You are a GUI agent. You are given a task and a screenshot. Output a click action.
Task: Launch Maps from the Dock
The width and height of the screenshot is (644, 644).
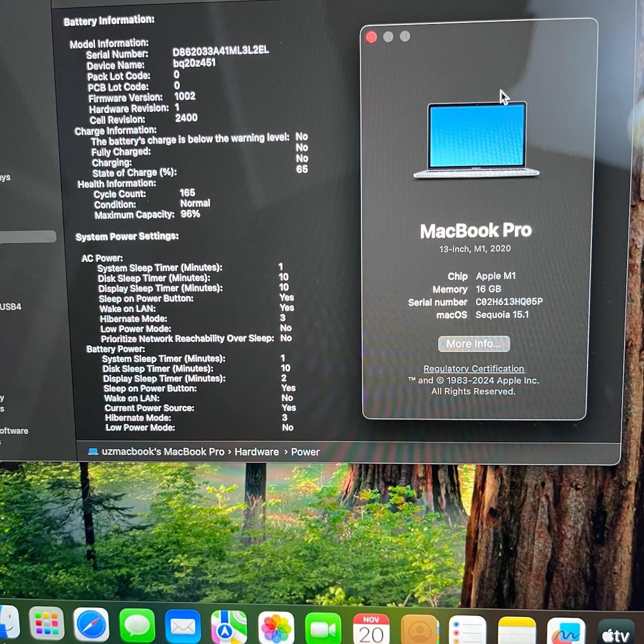(229, 627)
